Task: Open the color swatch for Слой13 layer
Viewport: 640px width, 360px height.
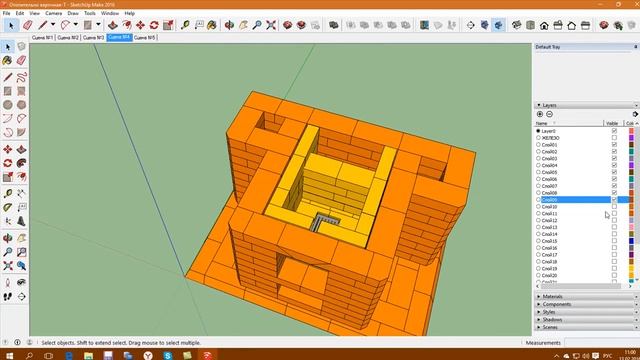Action: pos(631,227)
